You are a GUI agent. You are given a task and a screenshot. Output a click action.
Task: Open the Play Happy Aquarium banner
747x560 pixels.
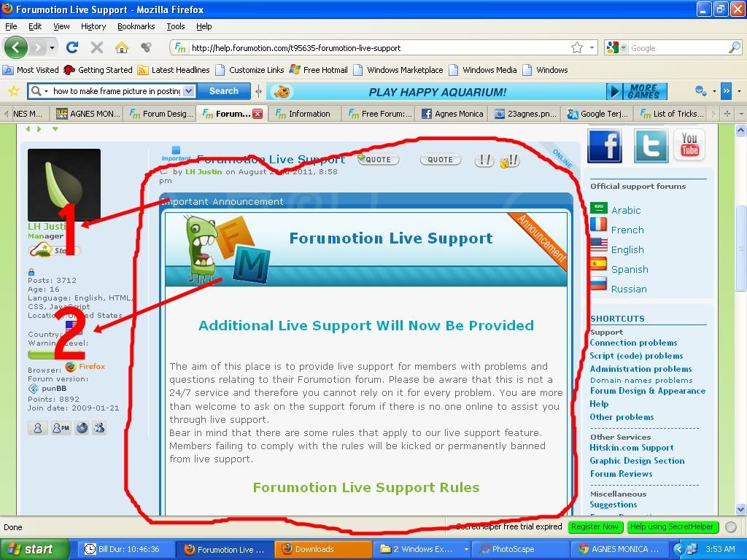point(436,91)
